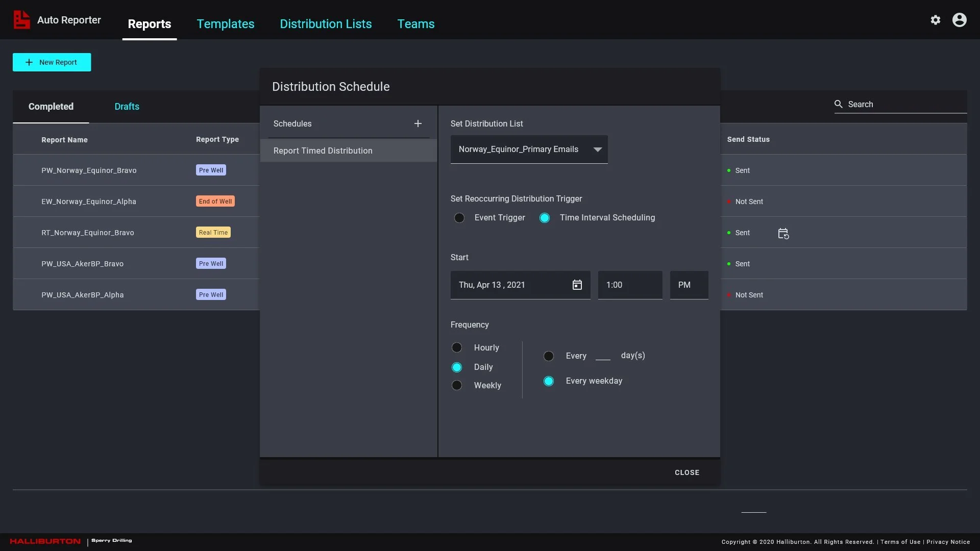Open the Drafts tab
The height and width of the screenshot is (551, 980).
127,107
